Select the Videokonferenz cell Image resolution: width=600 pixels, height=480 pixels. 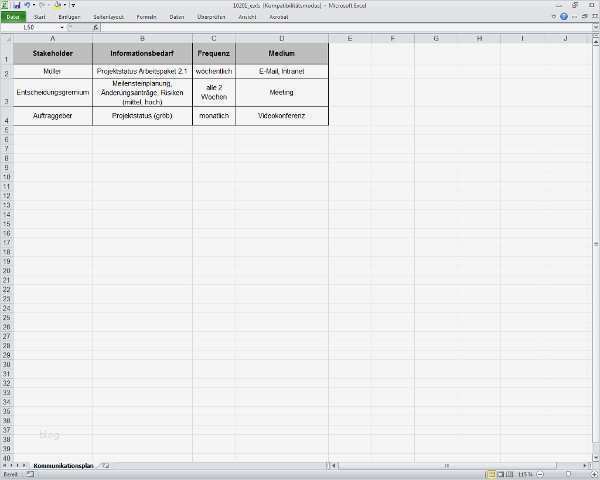(x=282, y=116)
